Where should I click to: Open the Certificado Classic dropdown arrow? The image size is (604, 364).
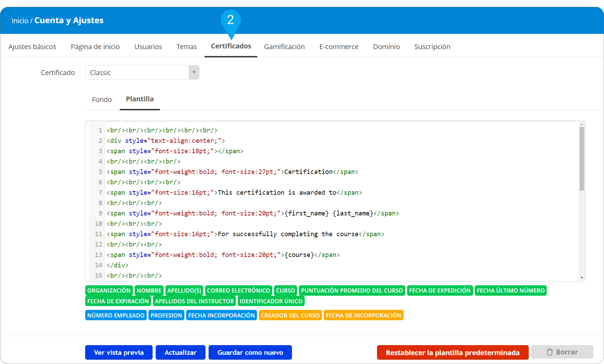tap(194, 72)
